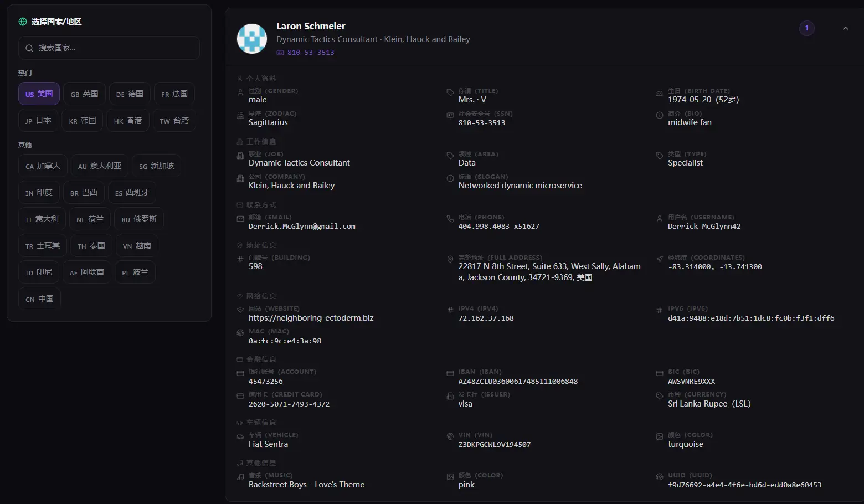The image size is (864, 504).
Task: Click the ID card icon next to 810-53-3513
Action: click(280, 53)
